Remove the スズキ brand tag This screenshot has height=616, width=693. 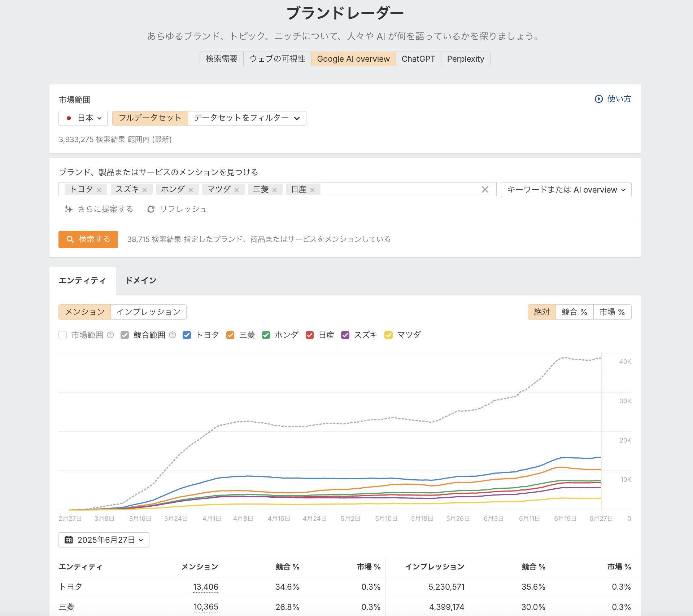tap(144, 190)
